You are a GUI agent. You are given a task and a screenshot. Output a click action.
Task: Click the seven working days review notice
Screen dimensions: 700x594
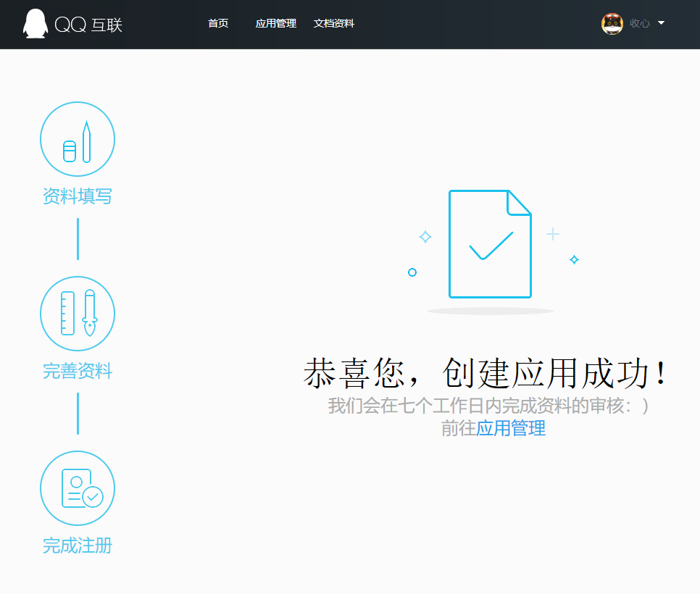pyautogui.click(x=488, y=406)
